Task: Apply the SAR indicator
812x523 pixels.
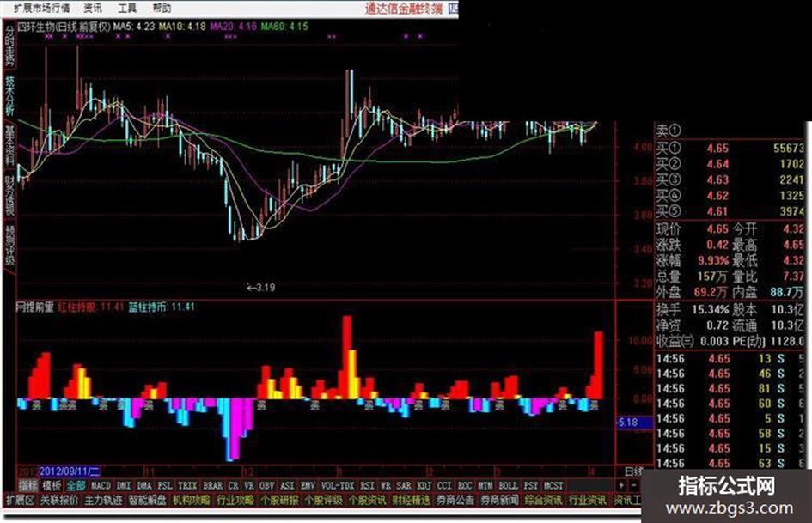Action: click(403, 486)
